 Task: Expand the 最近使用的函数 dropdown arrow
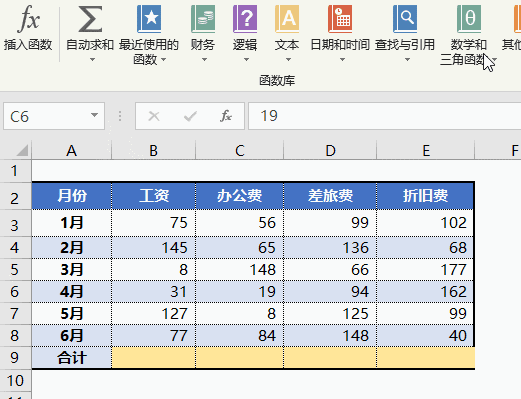pyautogui.click(x=163, y=60)
